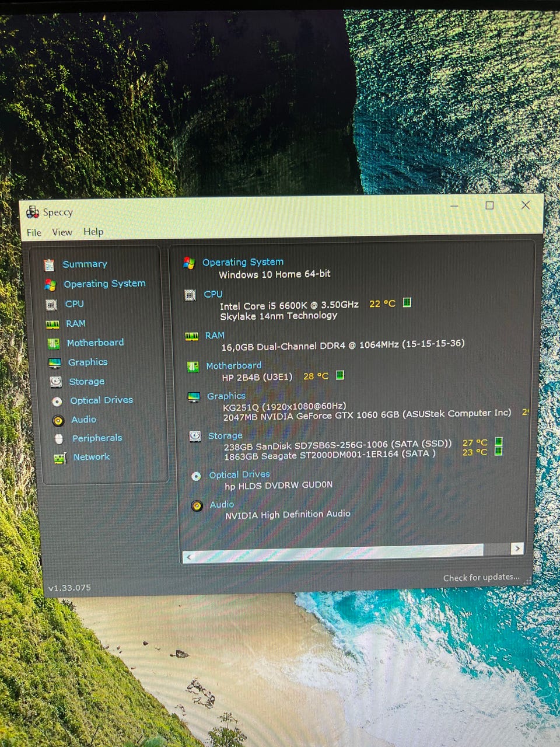Click the sidebar Network card icon
Viewport: 560px width, 747px height.
60,458
